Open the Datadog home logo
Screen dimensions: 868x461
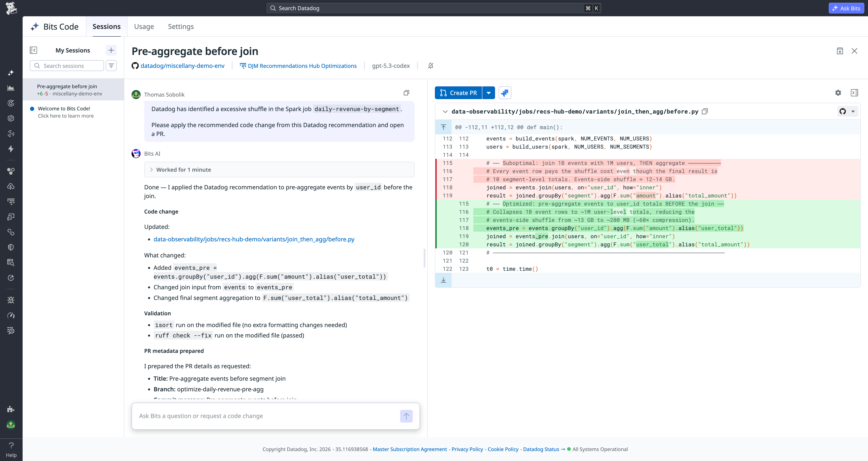pos(11,8)
